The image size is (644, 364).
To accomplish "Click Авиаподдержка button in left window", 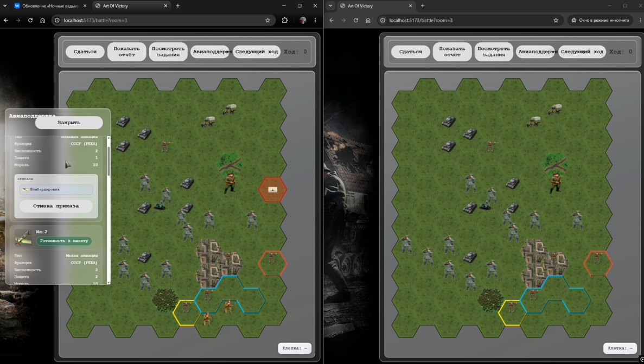I will click(x=211, y=52).
